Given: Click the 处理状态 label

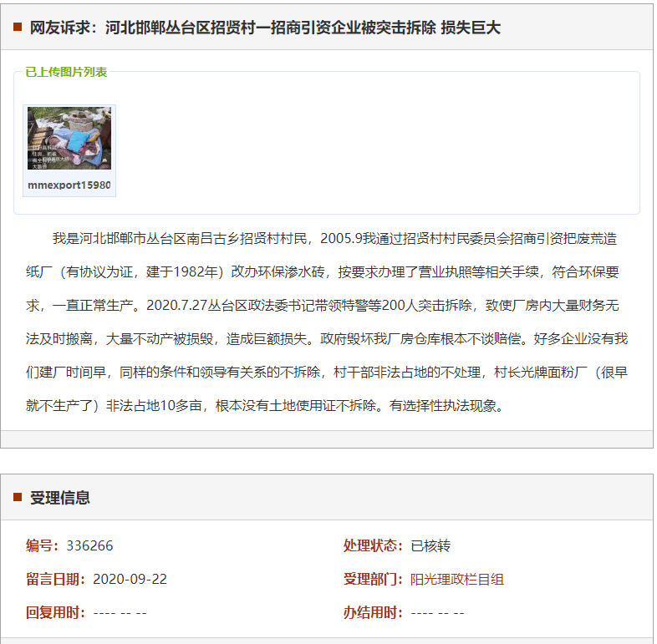Looking at the screenshot, I should pyautogui.click(x=374, y=546).
